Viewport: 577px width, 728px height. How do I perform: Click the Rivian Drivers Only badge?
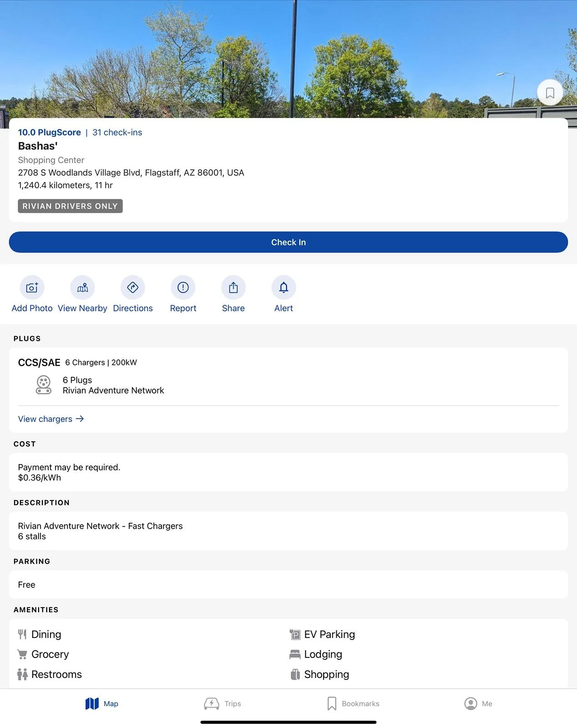(x=70, y=206)
